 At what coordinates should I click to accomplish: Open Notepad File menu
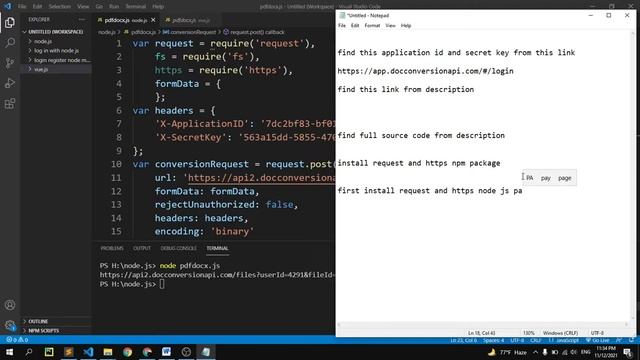[342, 26]
